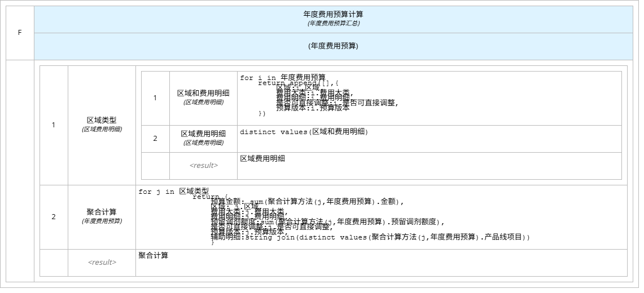The width and height of the screenshot is (644, 293).
Task: Click the 区域费用明细 name cell in row 2
Action: 203,138
